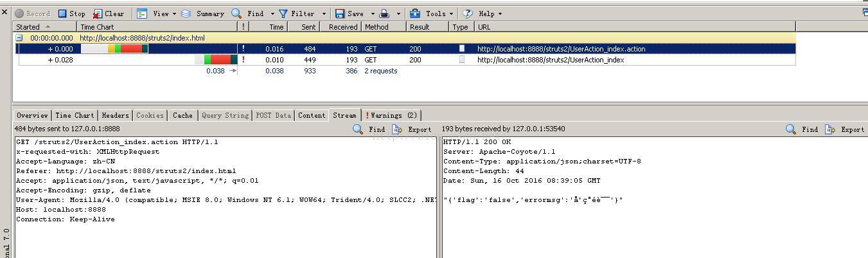The width and height of the screenshot is (868, 258).
Task: Click the Print icon in the toolbar
Action: [x=384, y=14]
